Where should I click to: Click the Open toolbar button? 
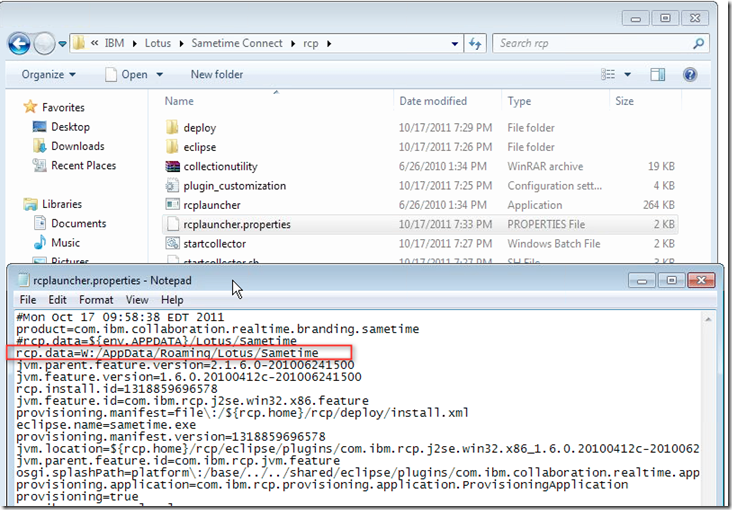[127, 75]
